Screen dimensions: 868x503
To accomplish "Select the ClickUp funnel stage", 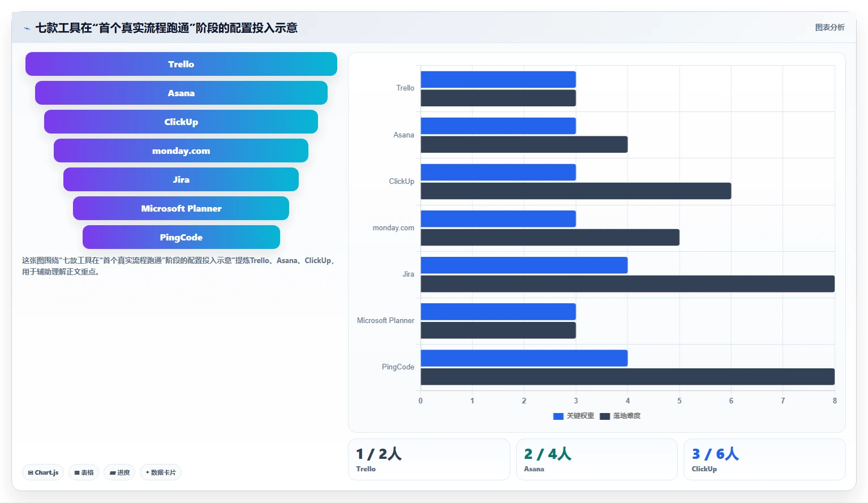I will click(x=181, y=122).
